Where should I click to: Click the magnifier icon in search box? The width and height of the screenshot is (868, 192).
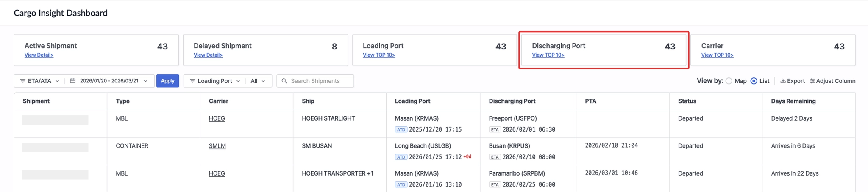click(284, 81)
